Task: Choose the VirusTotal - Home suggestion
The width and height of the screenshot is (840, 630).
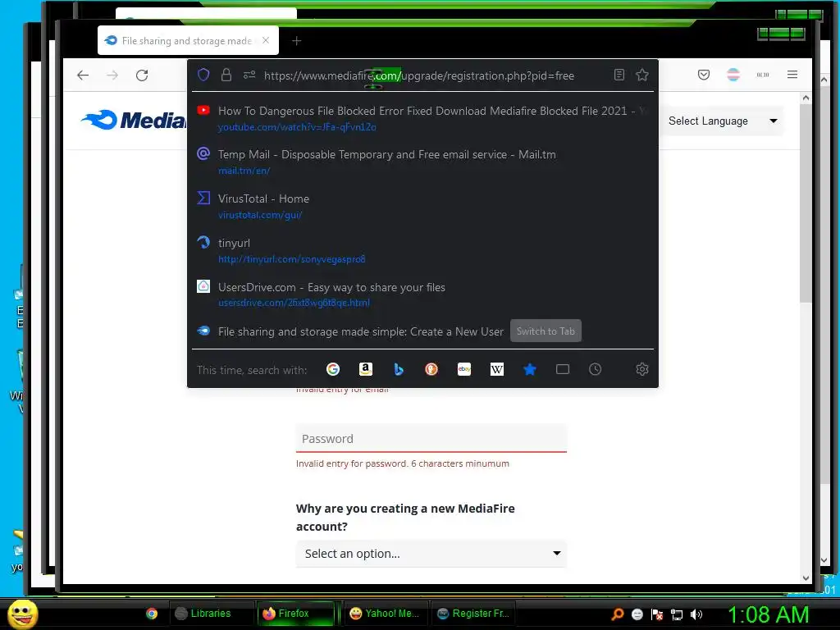Action: 422,206
